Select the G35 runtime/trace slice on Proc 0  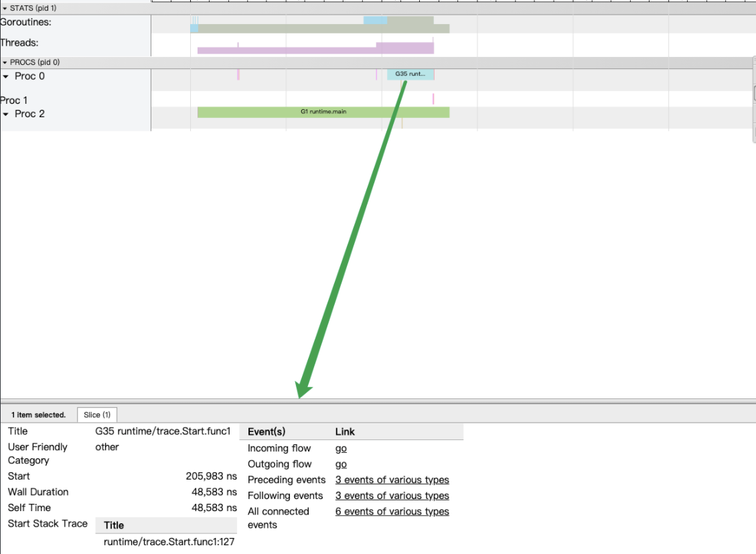click(409, 74)
